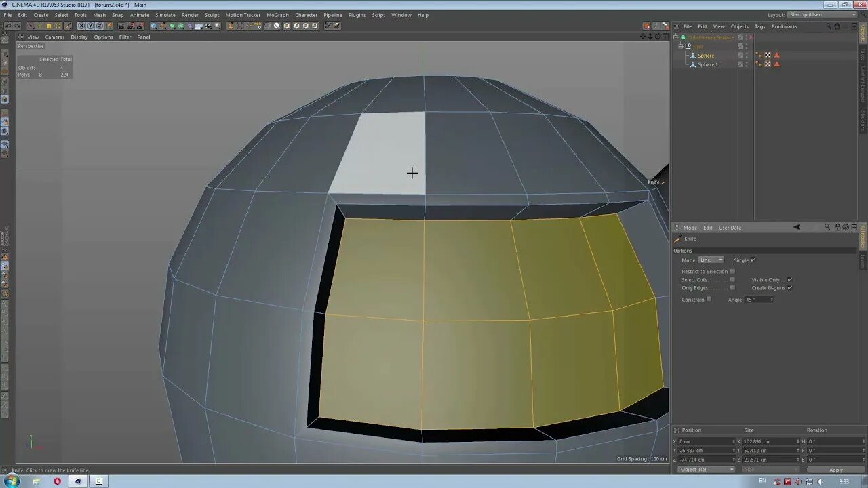This screenshot has width=868, height=488.
Task: Open the viewport Display menu
Action: [x=79, y=37]
